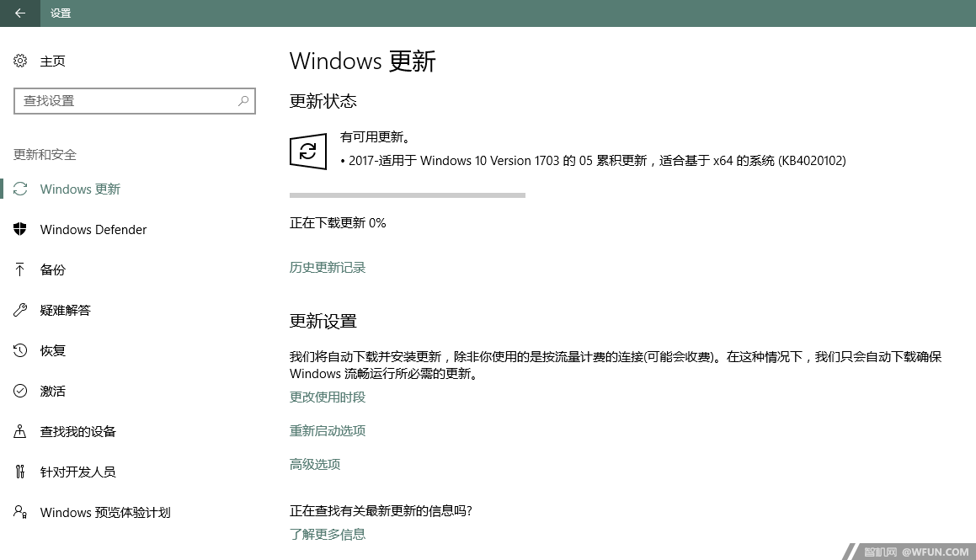This screenshot has height=560, width=976.
Task: Click the 设置 window title text
Action: pos(61,13)
